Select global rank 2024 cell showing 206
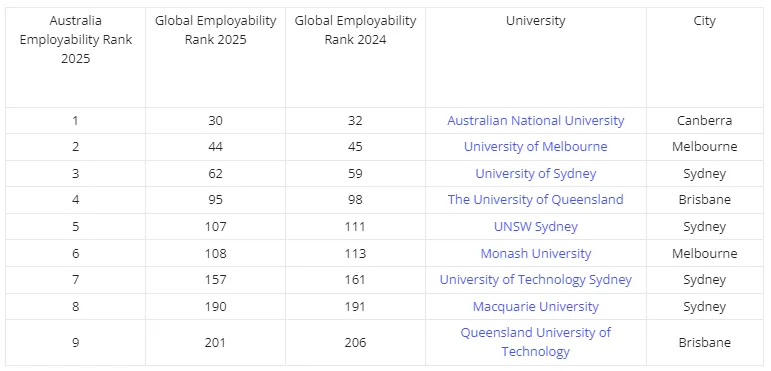 [355, 342]
